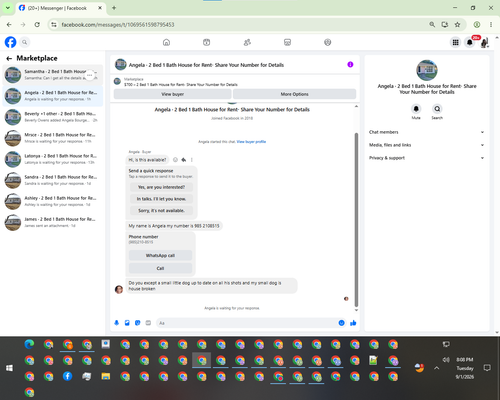Open the James conversation
This screenshot has width=500, height=400.
(x=53, y=222)
